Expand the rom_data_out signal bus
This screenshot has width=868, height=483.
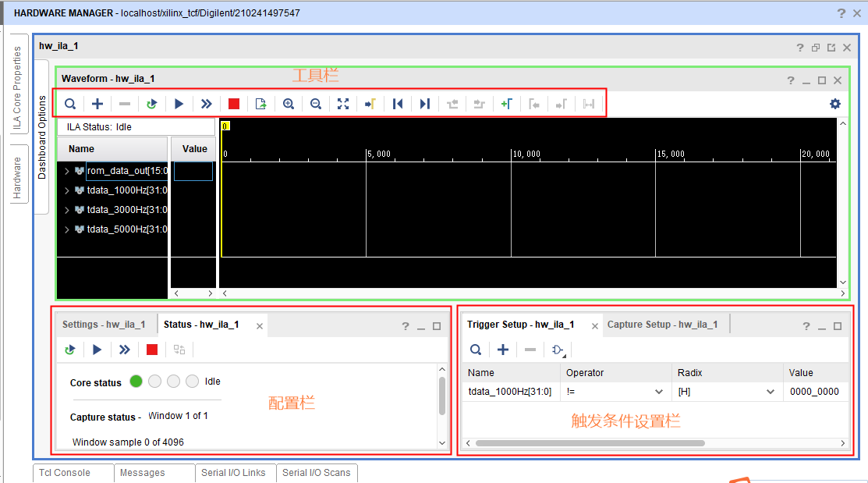tap(67, 171)
